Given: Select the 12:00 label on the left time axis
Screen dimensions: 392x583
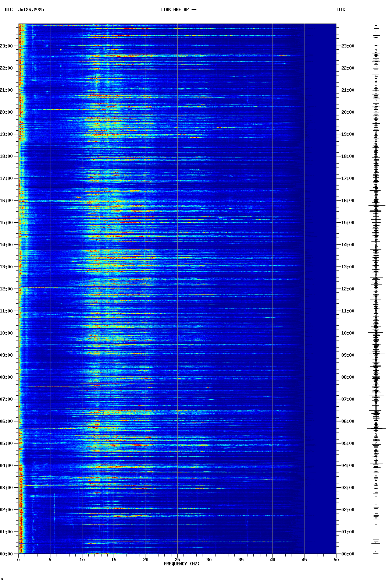Looking at the screenshot, I should point(6,289).
